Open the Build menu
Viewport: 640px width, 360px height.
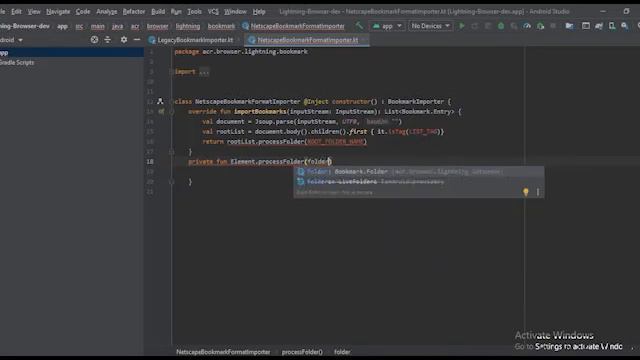[x=158, y=11]
